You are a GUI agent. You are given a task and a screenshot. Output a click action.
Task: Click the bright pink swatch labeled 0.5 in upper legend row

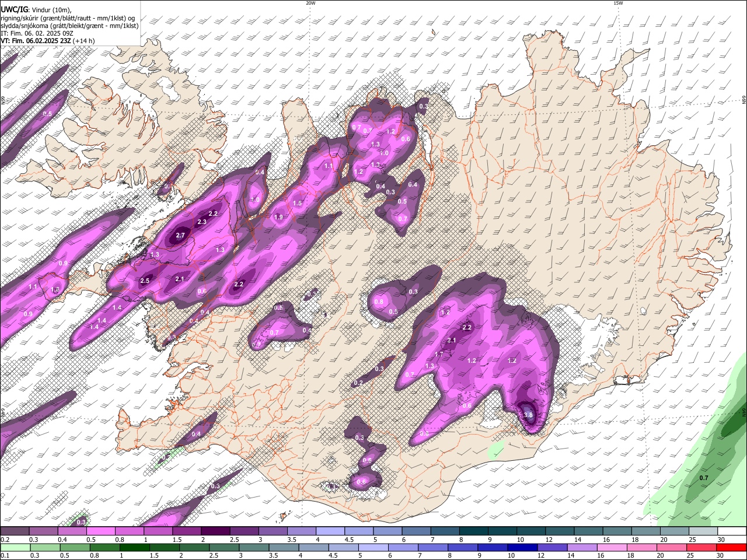(100, 531)
